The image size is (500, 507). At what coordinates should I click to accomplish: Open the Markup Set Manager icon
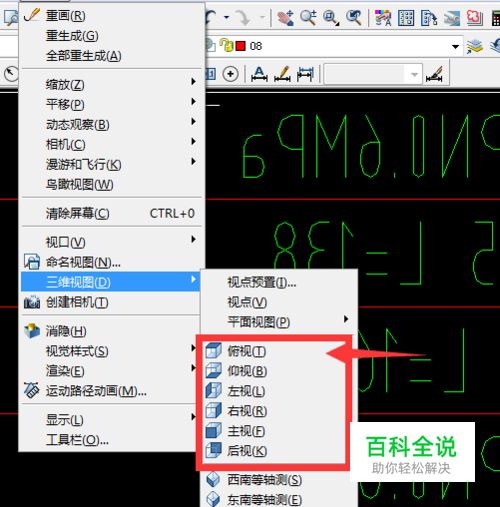[475, 17]
